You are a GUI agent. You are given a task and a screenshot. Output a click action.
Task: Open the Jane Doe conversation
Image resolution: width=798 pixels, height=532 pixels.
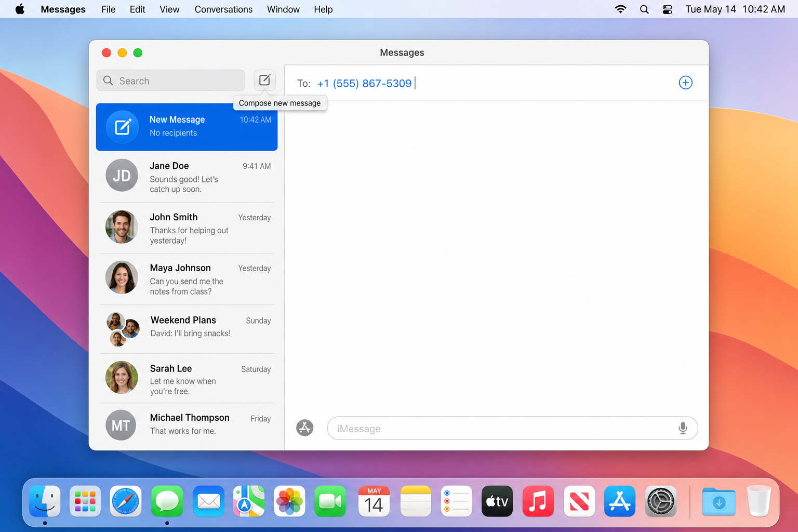(187, 177)
